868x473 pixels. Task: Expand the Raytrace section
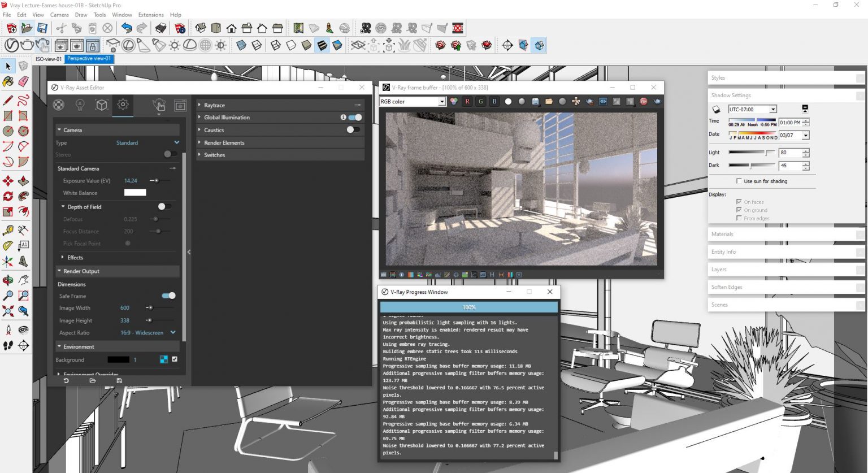[x=214, y=106]
